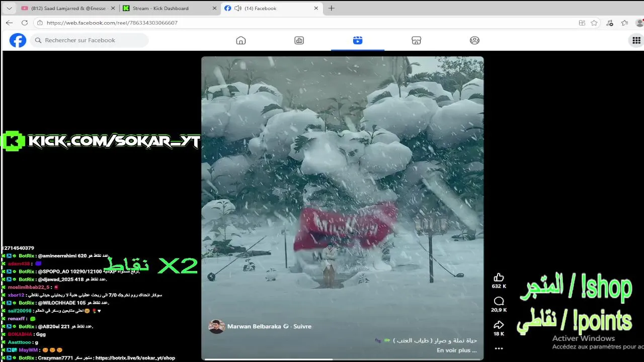Viewport: 644px width, 362px height.
Task: Select the (14) Facebook tab
Action: point(272,8)
